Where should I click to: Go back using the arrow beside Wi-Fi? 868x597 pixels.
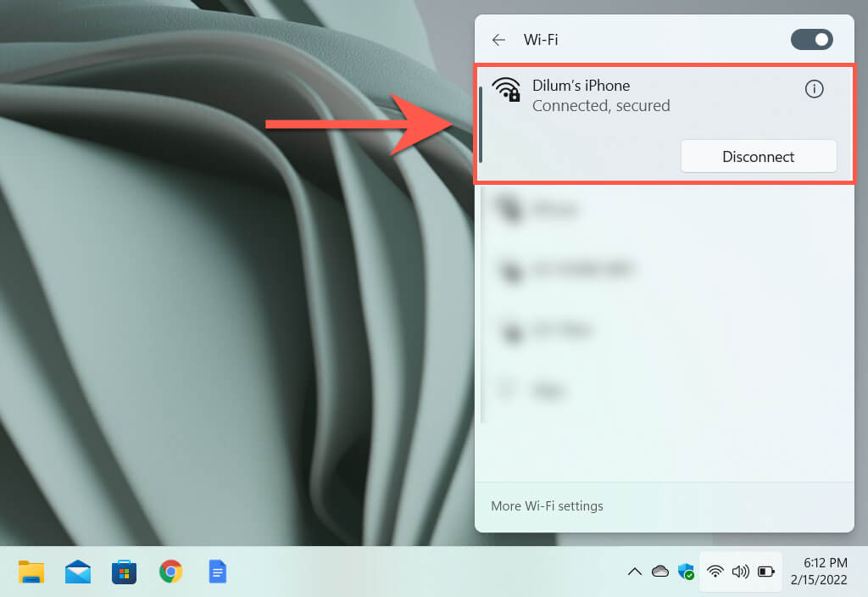click(498, 40)
